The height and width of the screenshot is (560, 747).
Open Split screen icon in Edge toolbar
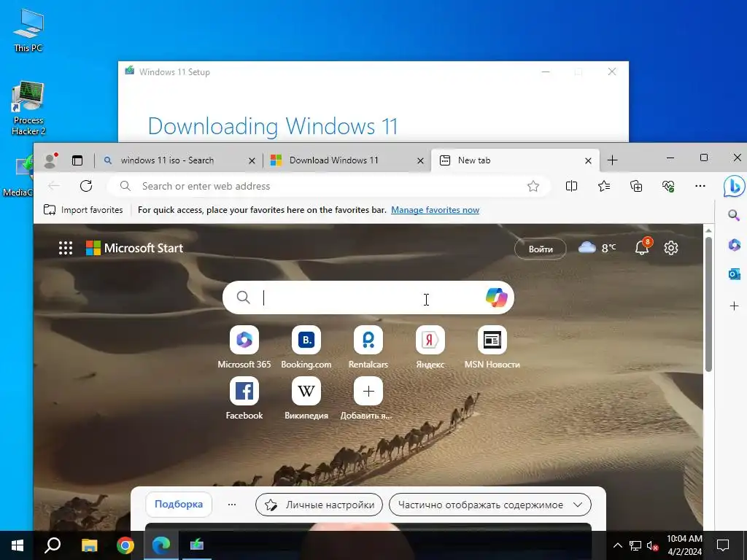tap(571, 186)
